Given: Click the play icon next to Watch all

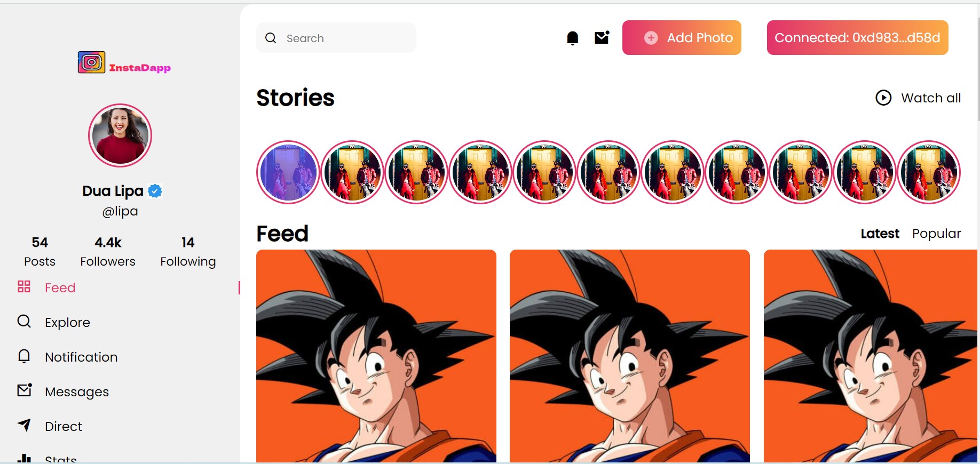Looking at the screenshot, I should point(883,98).
